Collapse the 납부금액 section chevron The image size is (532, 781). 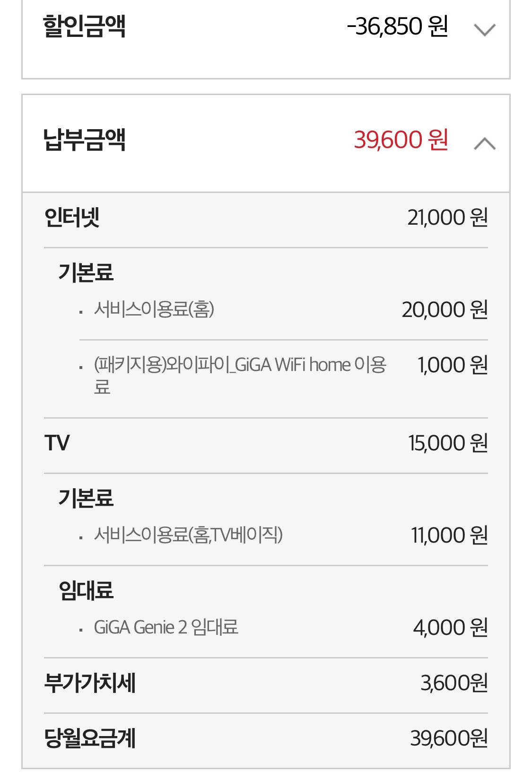pos(485,143)
